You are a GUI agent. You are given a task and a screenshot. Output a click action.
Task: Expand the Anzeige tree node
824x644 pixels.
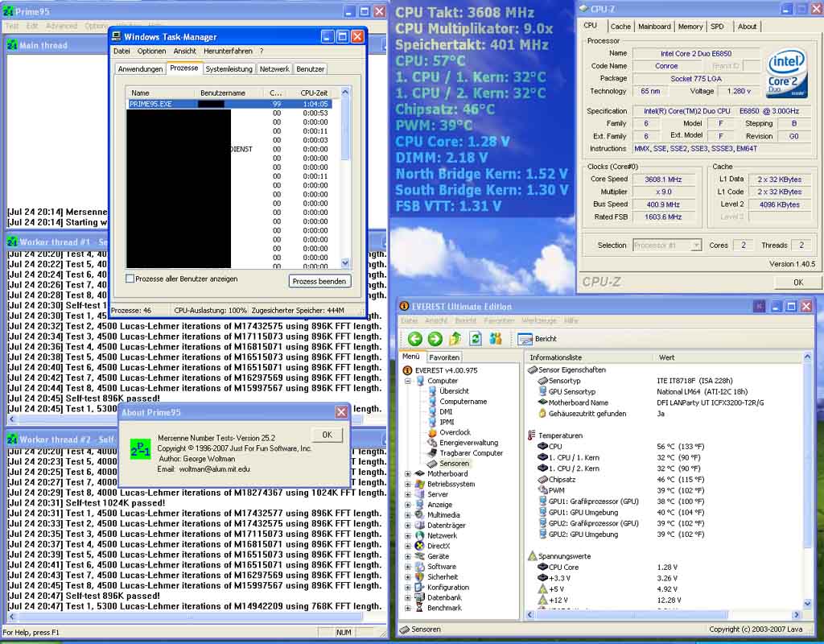(x=408, y=505)
